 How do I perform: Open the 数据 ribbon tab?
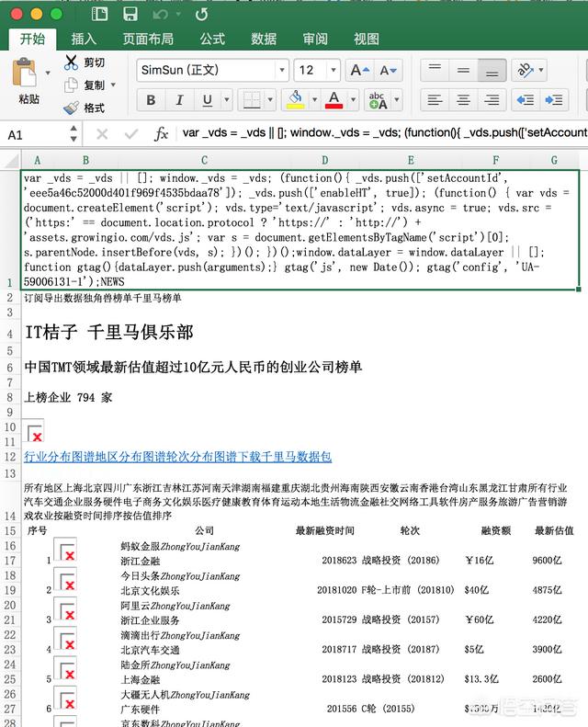click(x=264, y=39)
